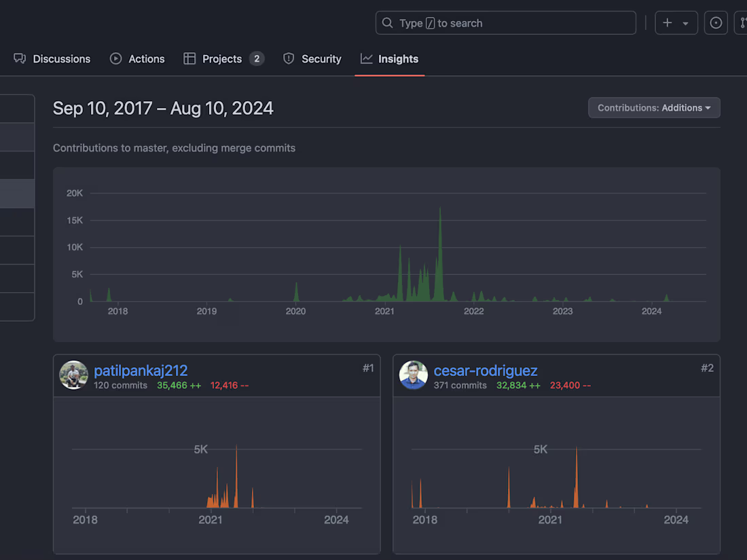747x560 pixels.
Task: Click cesar-rodriguez's avatar picture
Action: pos(414,375)
